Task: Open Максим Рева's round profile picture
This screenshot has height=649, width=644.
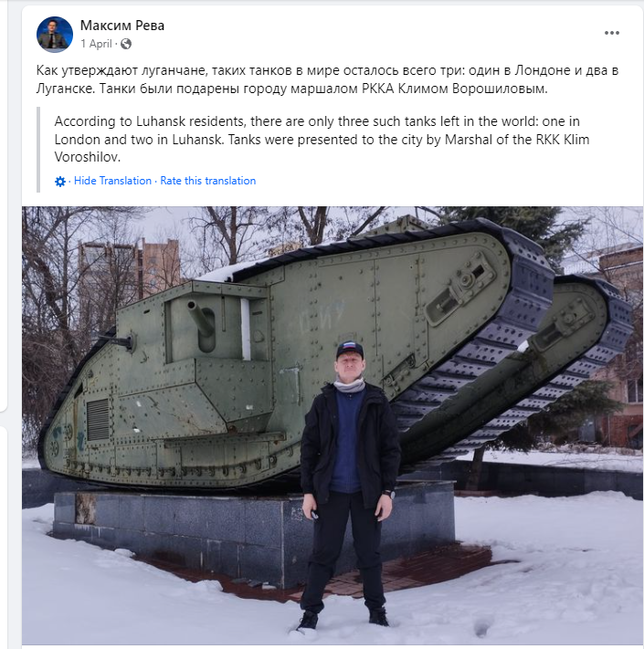Action: coord(55,35)
